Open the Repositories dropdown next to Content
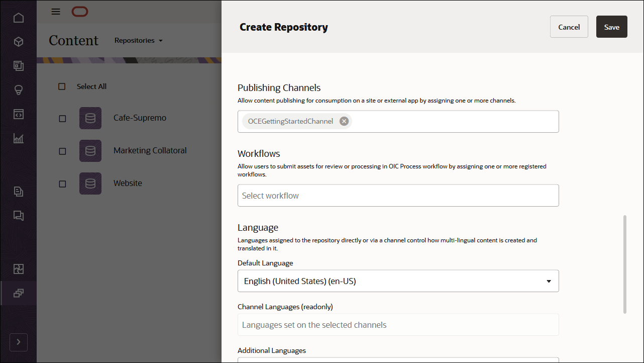 [139, 40]
